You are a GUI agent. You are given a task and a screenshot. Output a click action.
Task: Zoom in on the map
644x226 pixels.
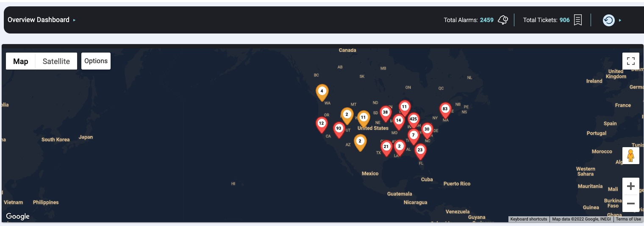pyautogui.click(x=630, y=186)
